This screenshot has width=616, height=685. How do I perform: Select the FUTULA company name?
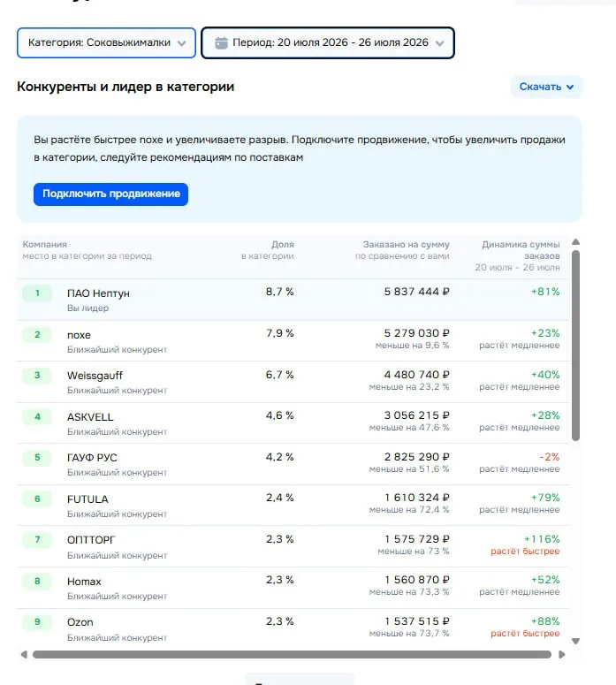[x=87, y=499]
